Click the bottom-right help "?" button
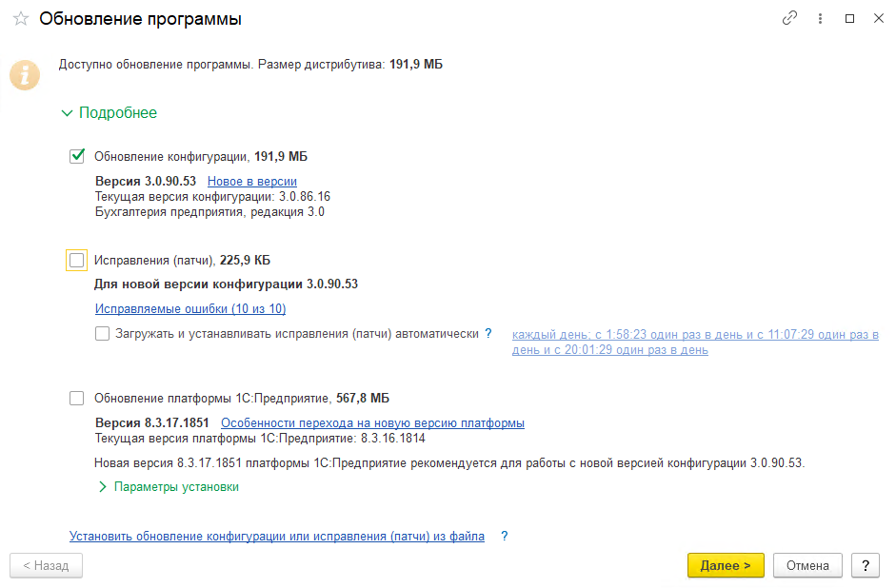896x588 pixels. [x=865, y=565]
